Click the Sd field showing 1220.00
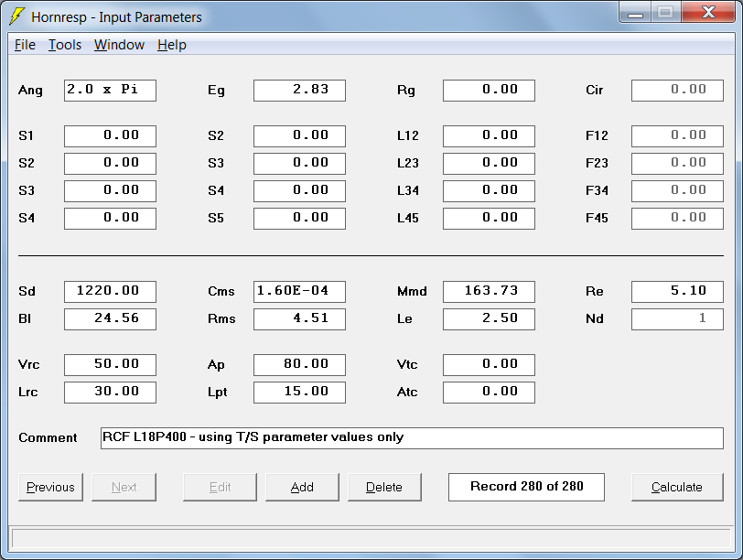The width and height of the screenshot is (743, 560). click(x=110, y=291)
